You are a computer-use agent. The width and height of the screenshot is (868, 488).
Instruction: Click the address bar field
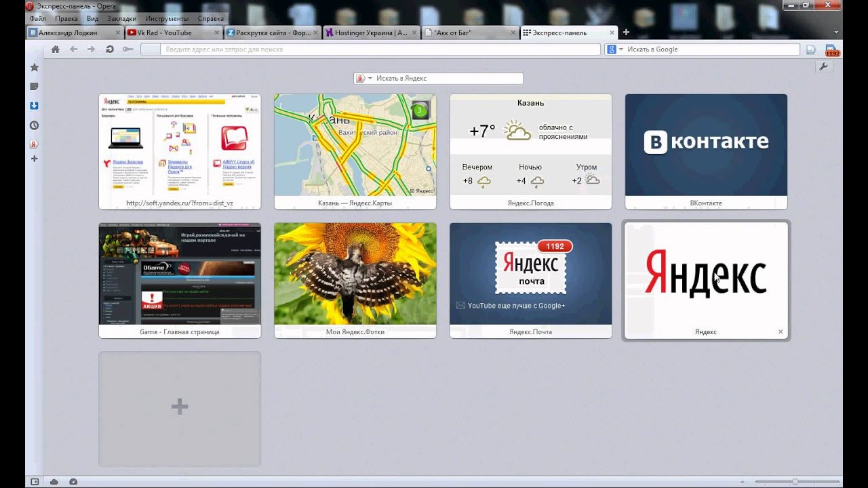pyautogui.click(x=370, y=49)
